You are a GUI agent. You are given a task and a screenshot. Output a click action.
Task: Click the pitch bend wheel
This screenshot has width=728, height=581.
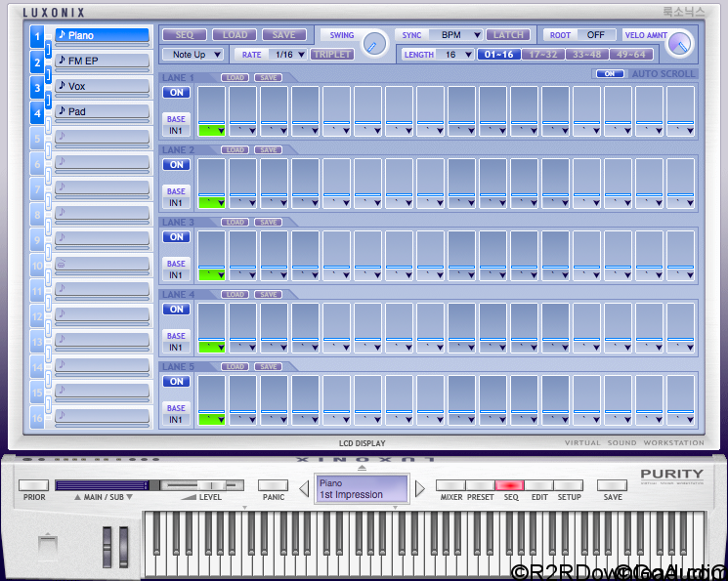(x=107, y=547)
